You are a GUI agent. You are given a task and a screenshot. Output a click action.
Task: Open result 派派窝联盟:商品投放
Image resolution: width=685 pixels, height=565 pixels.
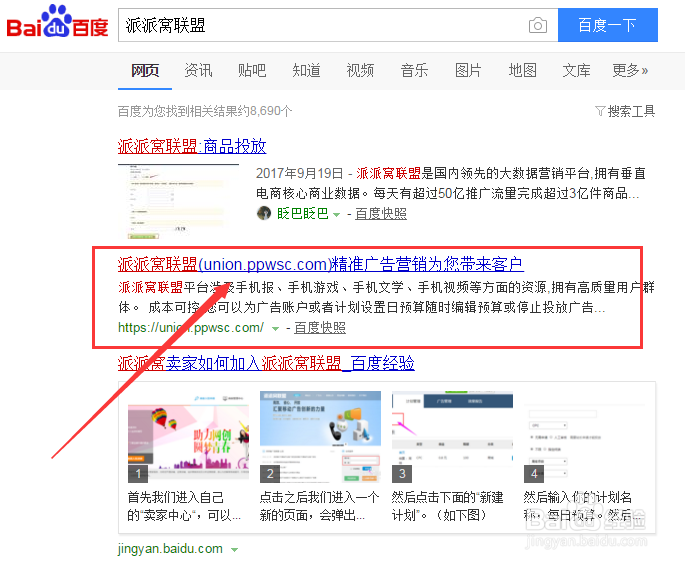pos(192,146)
